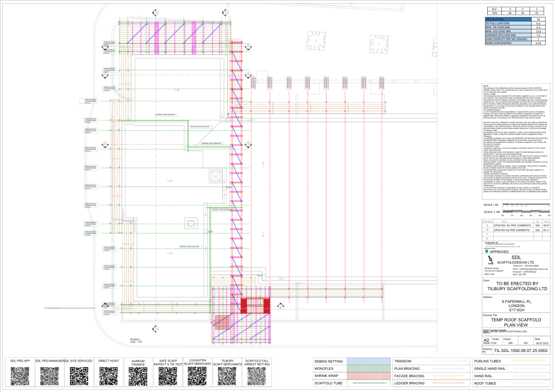Click the SDL SITE SERVICES QR code
This screenshot has height=392, width=555.
coord(79,376)
